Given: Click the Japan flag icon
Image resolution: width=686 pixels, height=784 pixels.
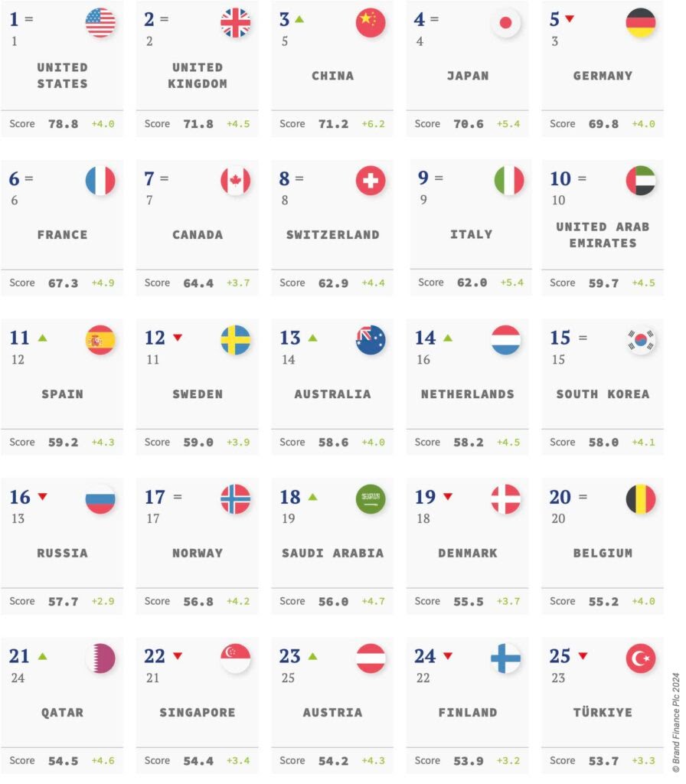Looking at the screenshot, I should point(505,23).
